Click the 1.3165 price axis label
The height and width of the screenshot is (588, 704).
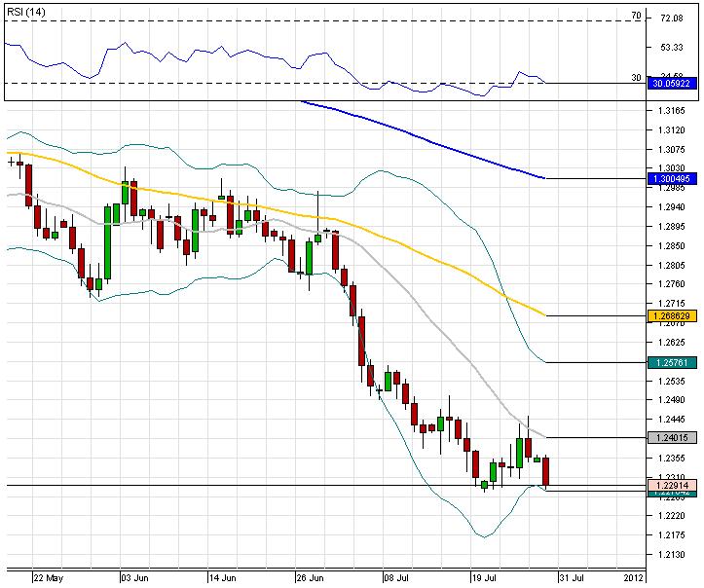click(670, 112)
